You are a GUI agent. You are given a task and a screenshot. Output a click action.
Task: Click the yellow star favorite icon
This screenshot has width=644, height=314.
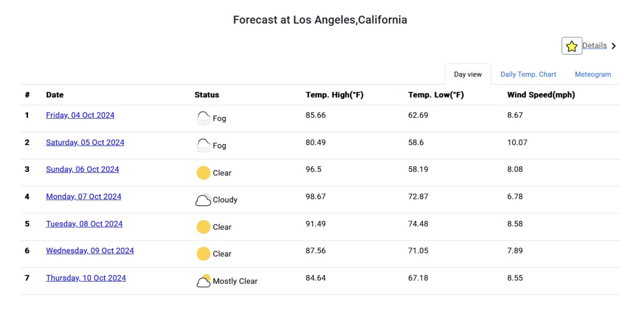tap(572, 46)
